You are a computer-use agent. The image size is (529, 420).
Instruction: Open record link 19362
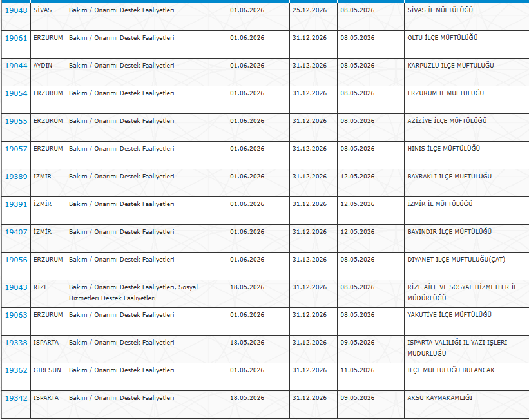click(16, 370)
